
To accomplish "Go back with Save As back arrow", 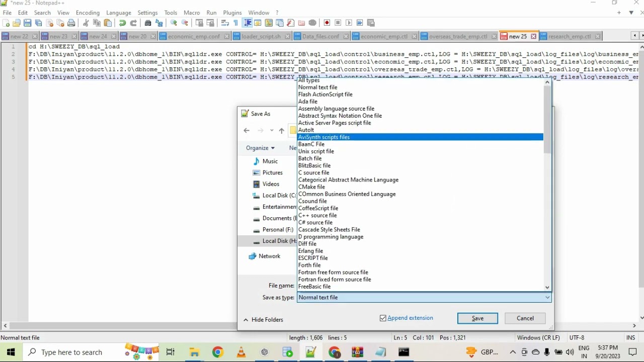I will pos(247,131).
